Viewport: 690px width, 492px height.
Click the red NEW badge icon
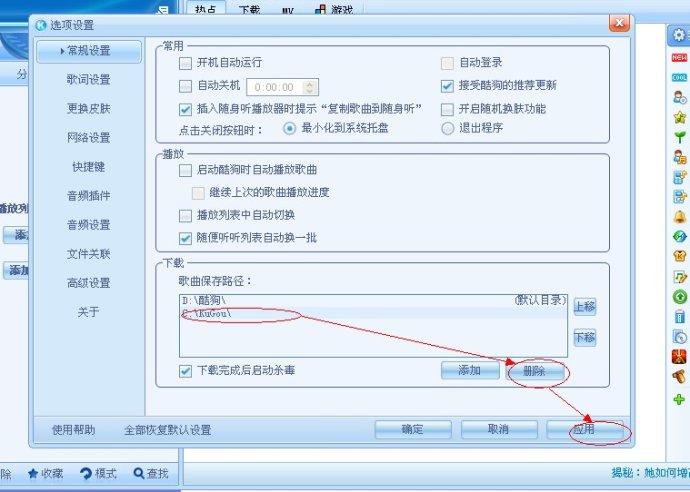(679, 58)
